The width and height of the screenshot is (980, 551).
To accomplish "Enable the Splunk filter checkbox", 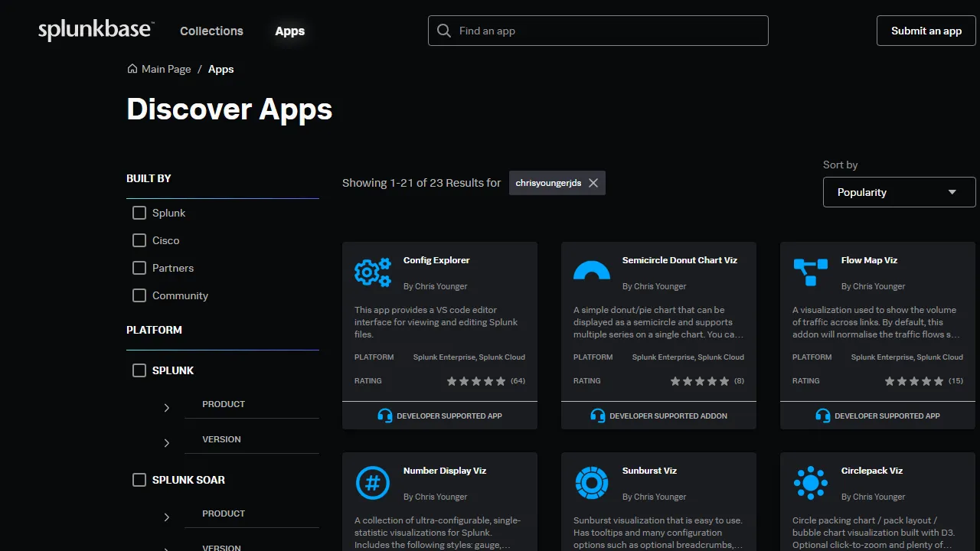I will click(139, 212).
